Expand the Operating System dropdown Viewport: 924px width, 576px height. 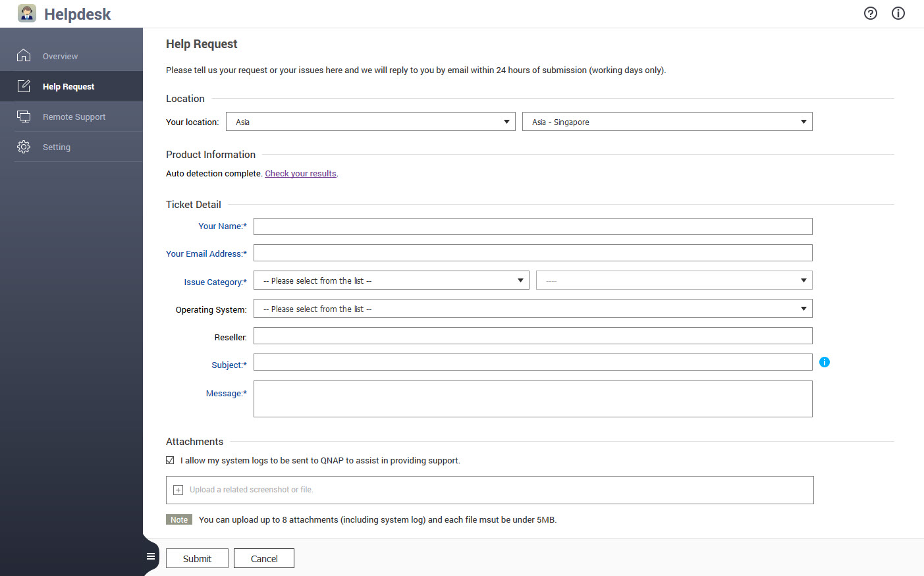pyautogui.click(x=532, y=309)
